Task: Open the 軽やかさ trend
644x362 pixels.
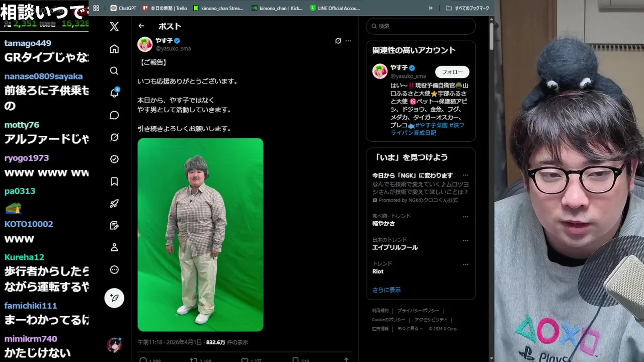Action: click(383, 224)
